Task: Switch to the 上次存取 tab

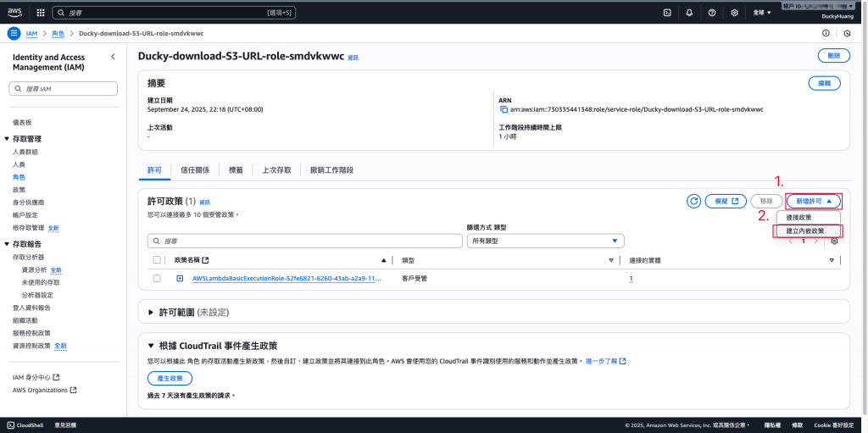Action: (x=276, y=170)
